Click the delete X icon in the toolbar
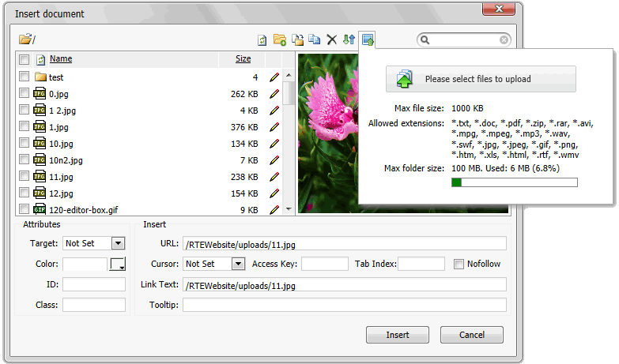 (331, 39)
